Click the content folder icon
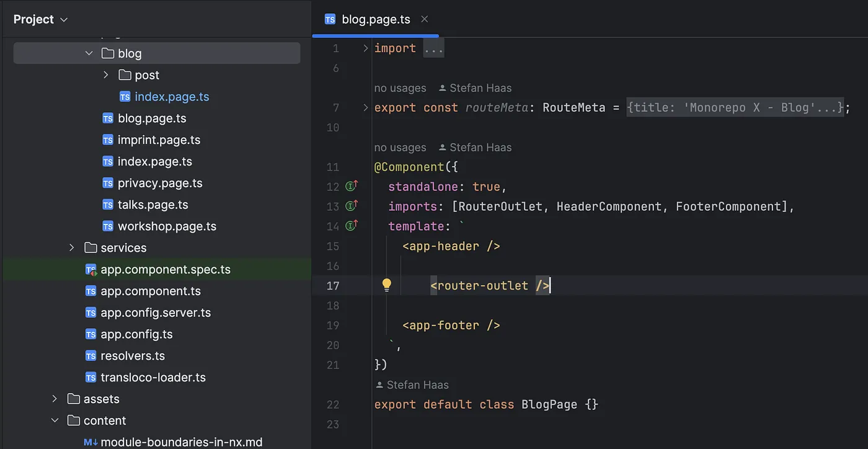The height and width of the screenshot is (449, 868). click(x=74, y=420)
